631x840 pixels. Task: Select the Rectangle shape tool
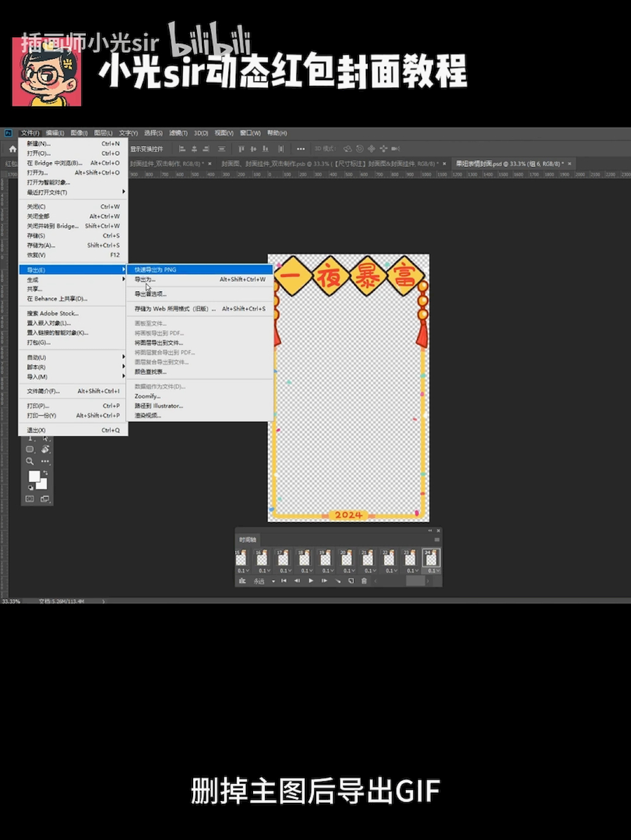click(30, 449)
